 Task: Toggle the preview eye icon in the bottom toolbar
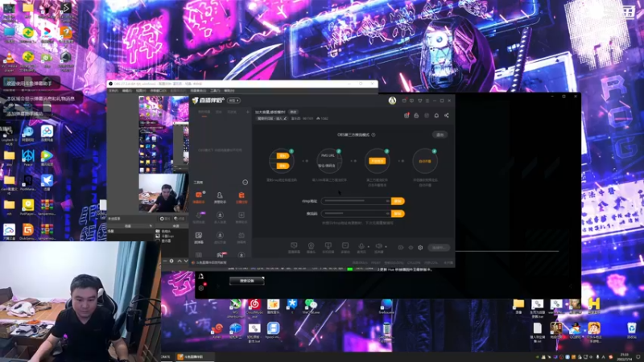[x=411, y=248]
